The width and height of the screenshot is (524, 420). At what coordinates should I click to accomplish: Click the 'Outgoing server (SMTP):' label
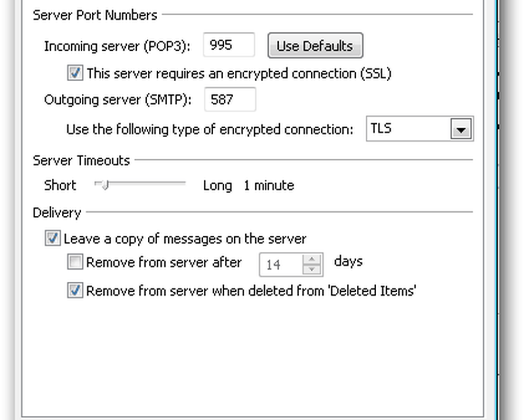click(117, 100)
